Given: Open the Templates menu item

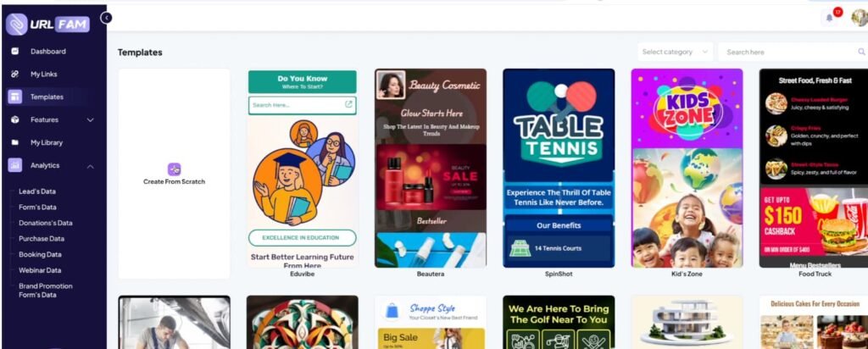Looking at the screenshot, I should coord(48,97).
